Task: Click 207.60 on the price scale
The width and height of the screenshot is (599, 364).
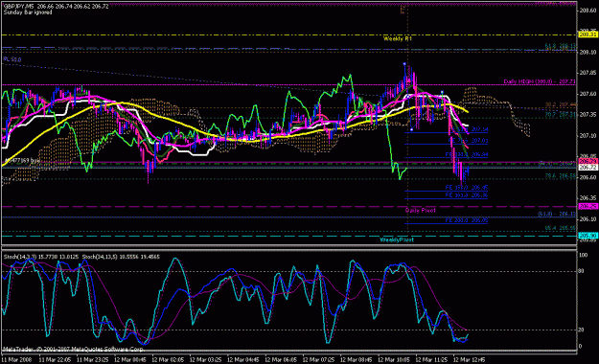Action: (x=587, y=94)
